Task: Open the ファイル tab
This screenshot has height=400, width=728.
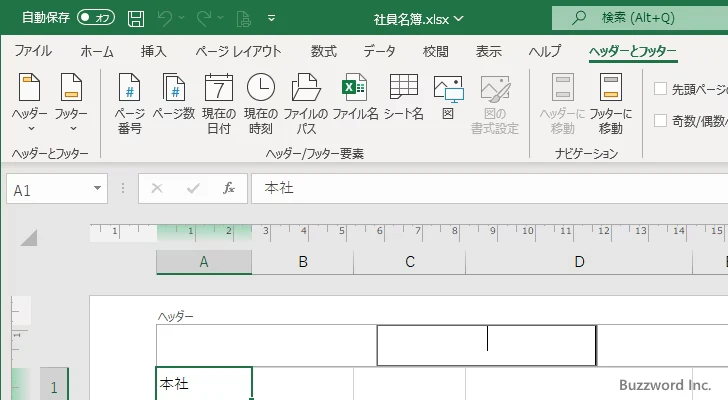Action: click(33, 51)
